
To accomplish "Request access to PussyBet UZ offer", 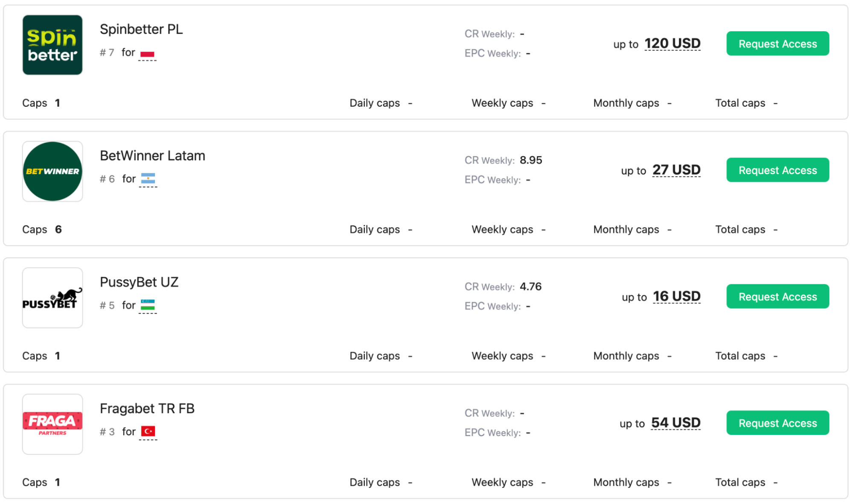I will point(777,297).
